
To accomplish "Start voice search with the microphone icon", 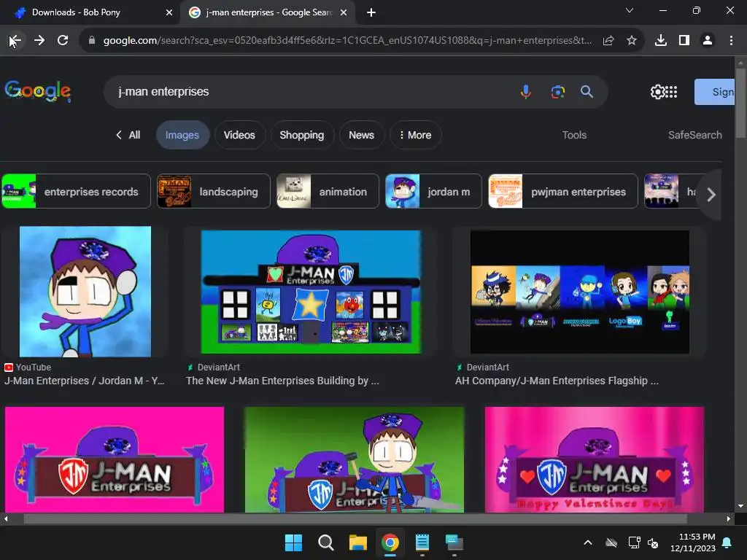I will click(526, 91).
